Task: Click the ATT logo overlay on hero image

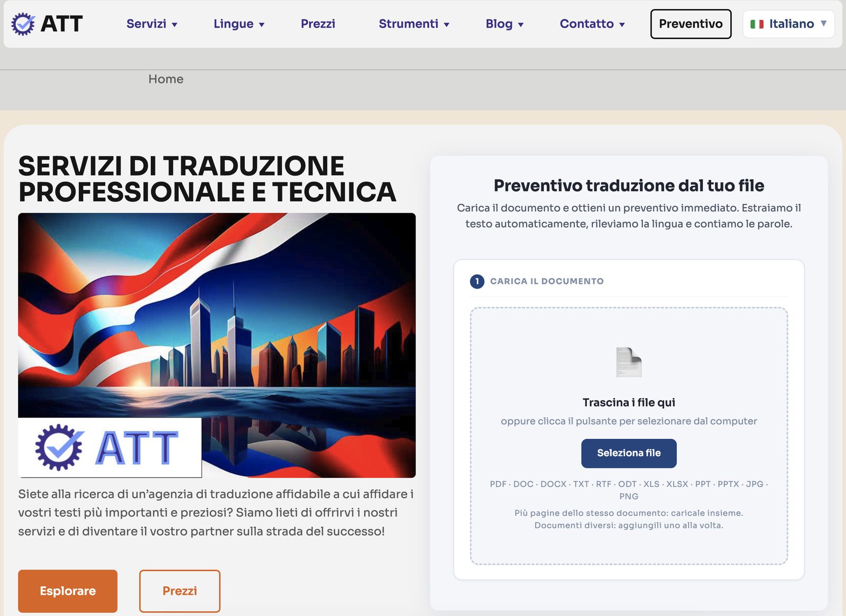Action: (x=110, y=448)
